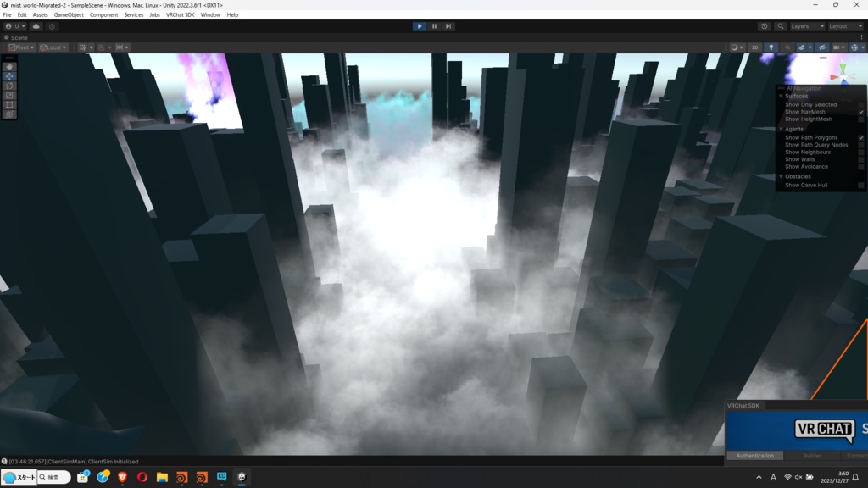The width and height of the screenshot is (868, 488).
Task: Enable Show Carve Hull checkbox
Action: (861, 186)
